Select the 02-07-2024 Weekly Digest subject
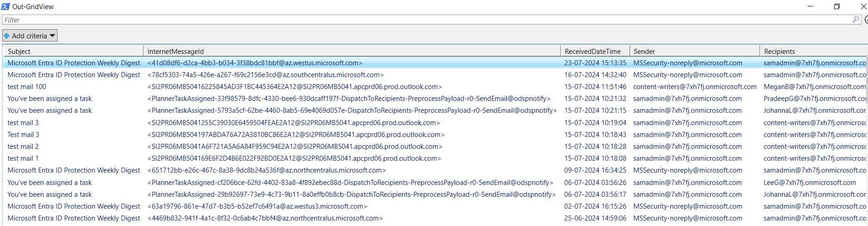The image size is (868, 226). [x=74, y=206]
